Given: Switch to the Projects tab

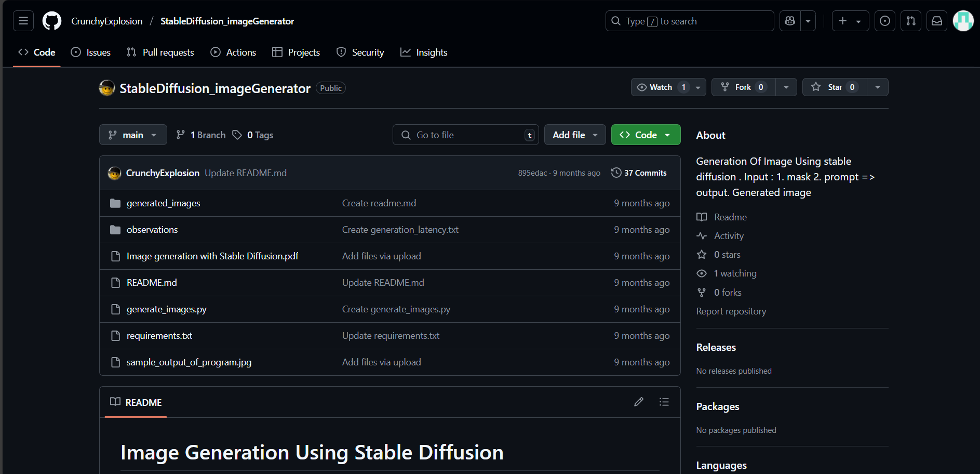Looking at the screenshot, I should tap(296, 52).
